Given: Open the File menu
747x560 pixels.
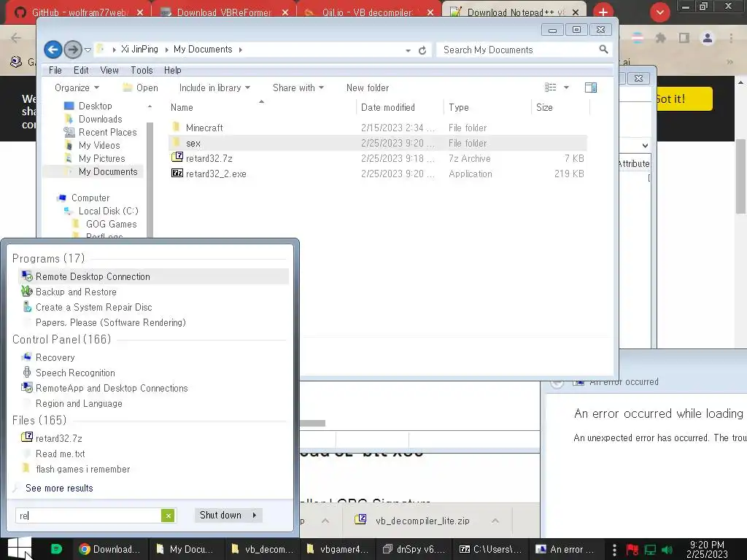Looking at the screenshot, I should point(55,70).
